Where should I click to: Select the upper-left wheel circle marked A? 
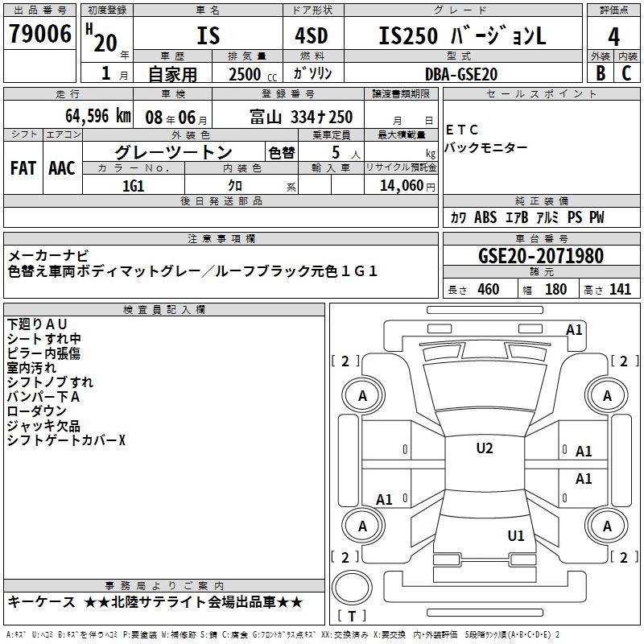click(x=363, y=396)
